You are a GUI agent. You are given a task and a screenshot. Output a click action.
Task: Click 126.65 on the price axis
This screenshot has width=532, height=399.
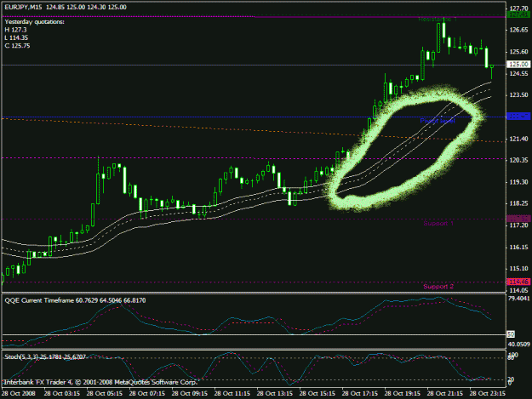[518, 30]
